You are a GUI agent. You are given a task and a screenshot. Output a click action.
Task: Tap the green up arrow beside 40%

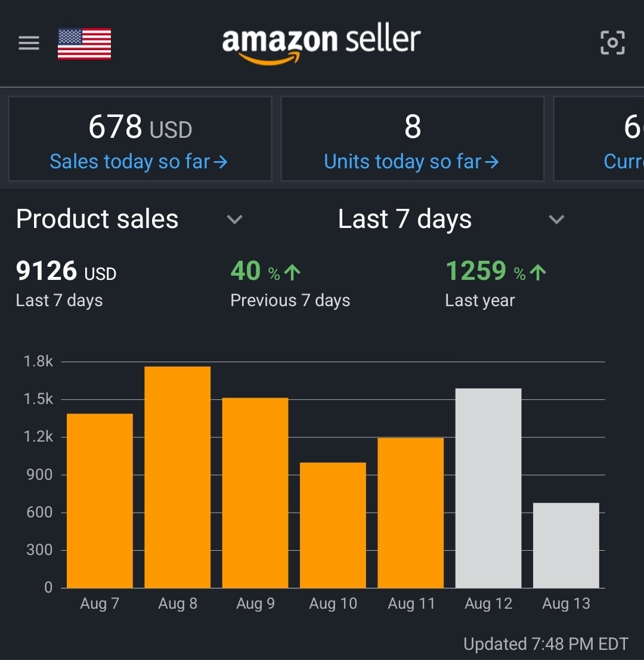(292, 272)
